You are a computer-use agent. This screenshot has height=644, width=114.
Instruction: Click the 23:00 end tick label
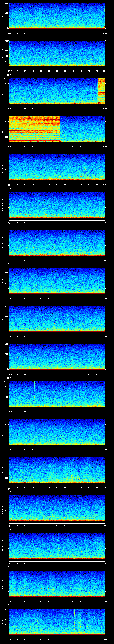[105, 336]
